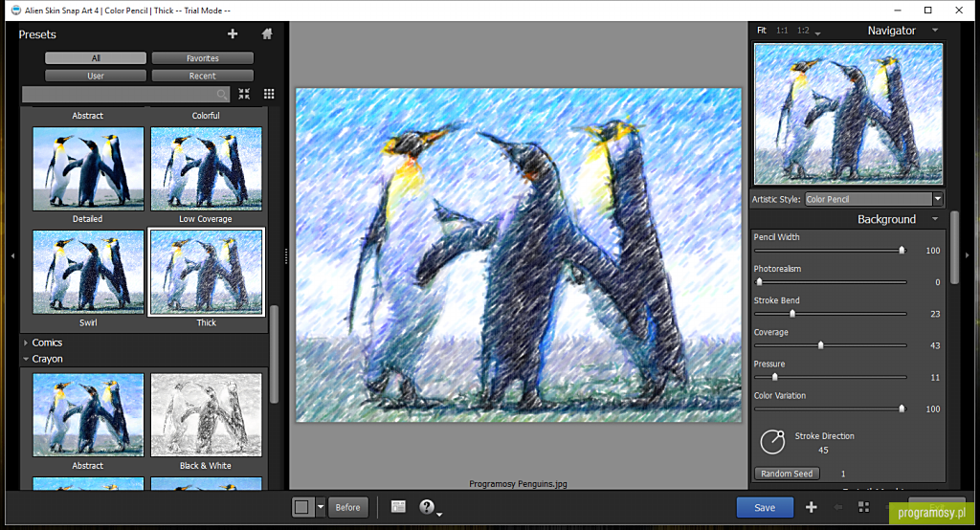Click the Stroke Direction angle dial
The width and height of the screenshot is (980, 530).
click(x=772, y=442)
